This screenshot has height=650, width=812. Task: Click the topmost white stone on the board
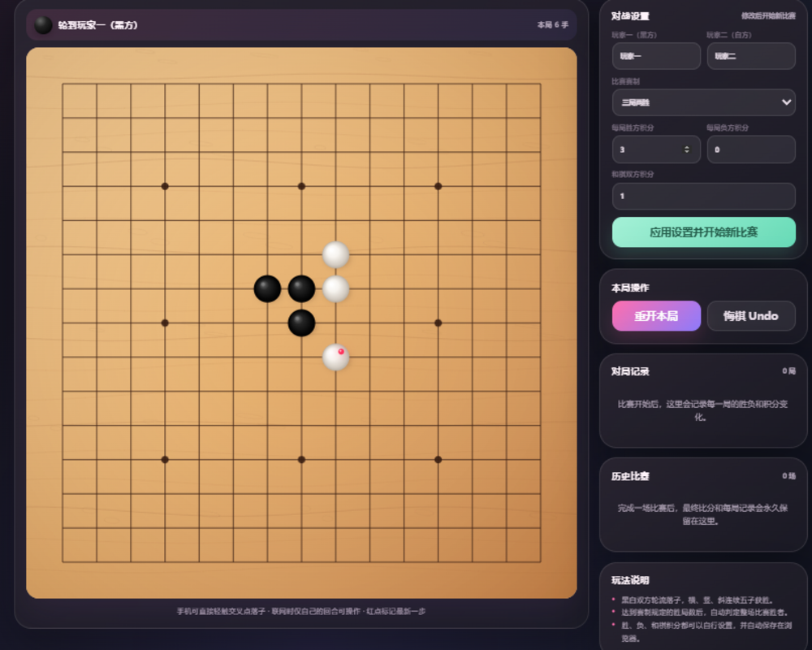pos(335,254)
